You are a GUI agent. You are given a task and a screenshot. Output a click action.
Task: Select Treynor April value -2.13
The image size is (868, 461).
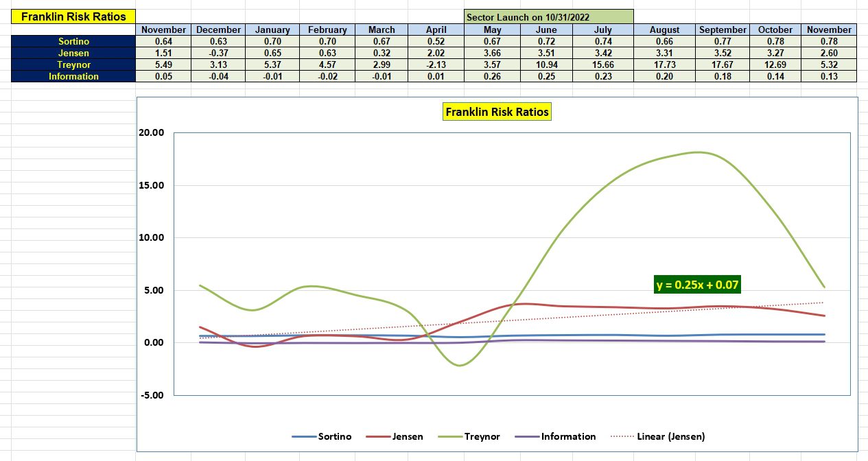[436, 64]
